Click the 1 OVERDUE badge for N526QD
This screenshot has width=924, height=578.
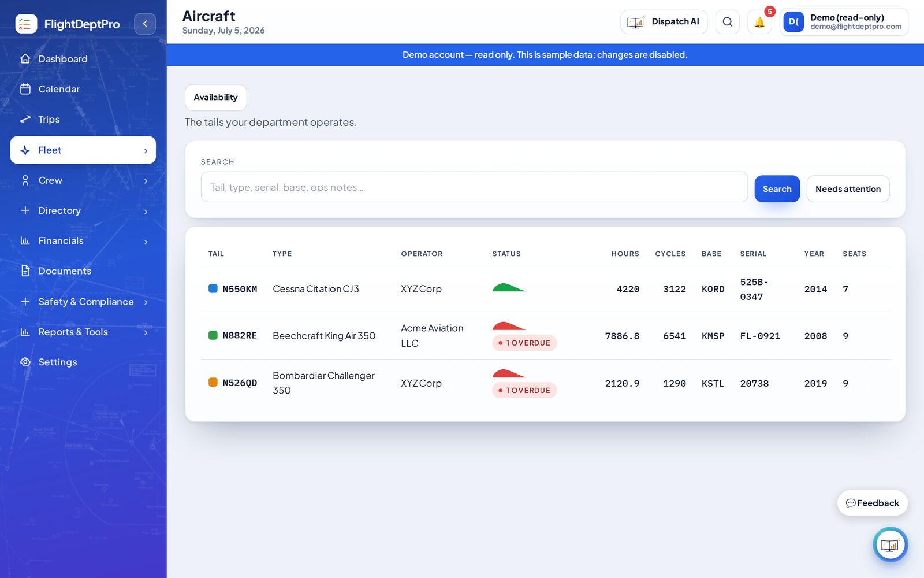click(524, 390)
